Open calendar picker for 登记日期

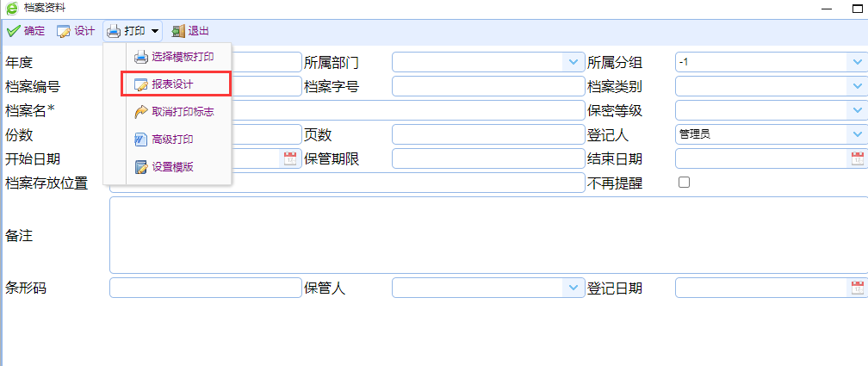click(857, 288)
